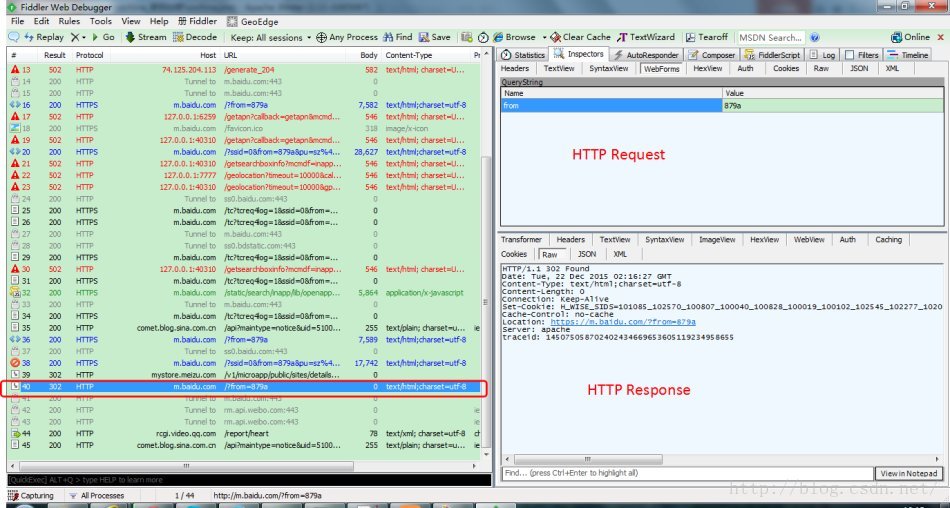The height and width of the screenshot is (508, 950).
Task: Open the Timeline tab
Action: pos(907,55)
